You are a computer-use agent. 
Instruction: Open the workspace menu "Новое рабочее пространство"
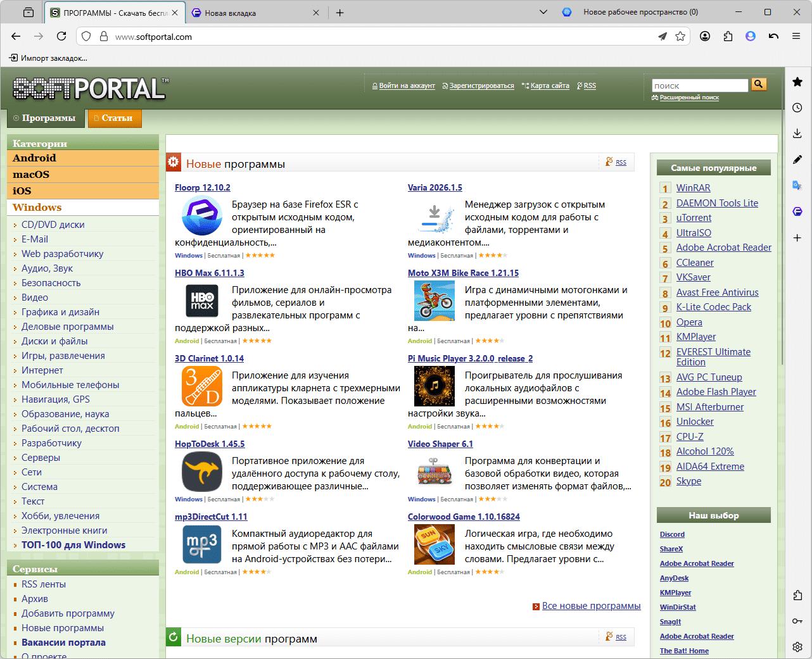click(630, 12)
